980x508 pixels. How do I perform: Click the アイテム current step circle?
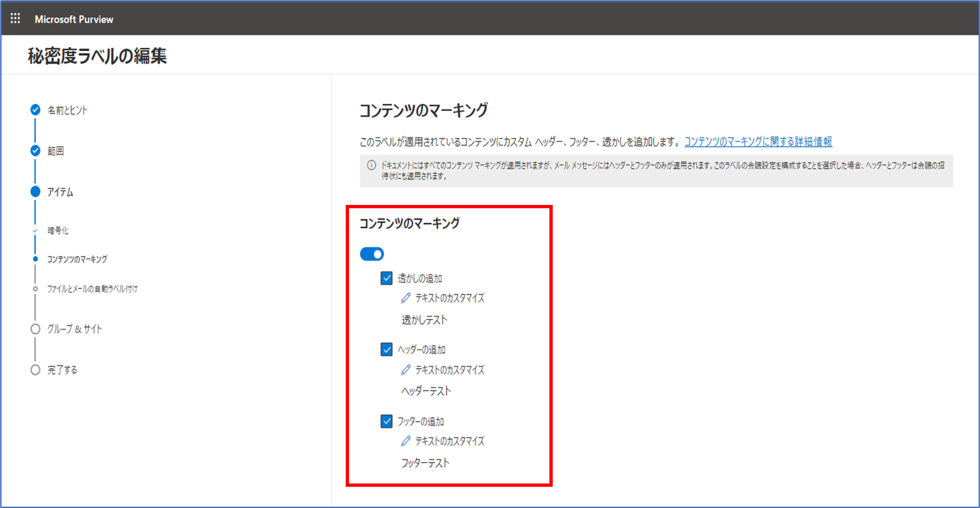point(35,192)
